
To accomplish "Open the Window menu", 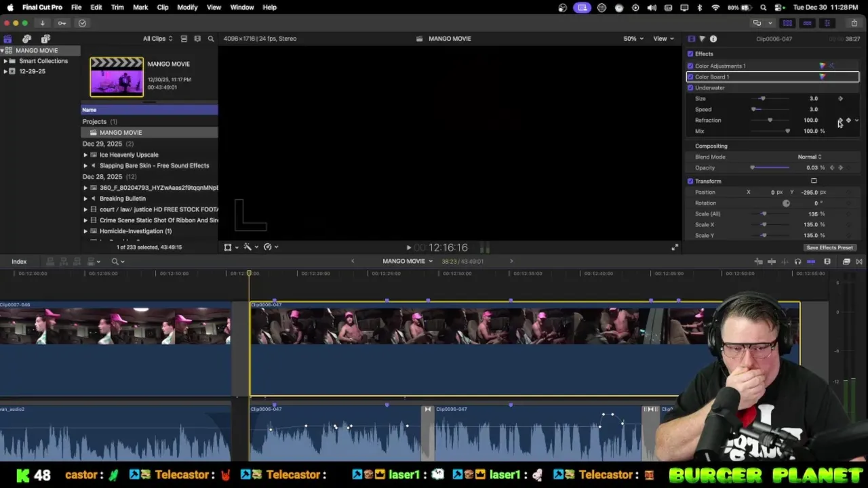I will [x=242, y=7].
